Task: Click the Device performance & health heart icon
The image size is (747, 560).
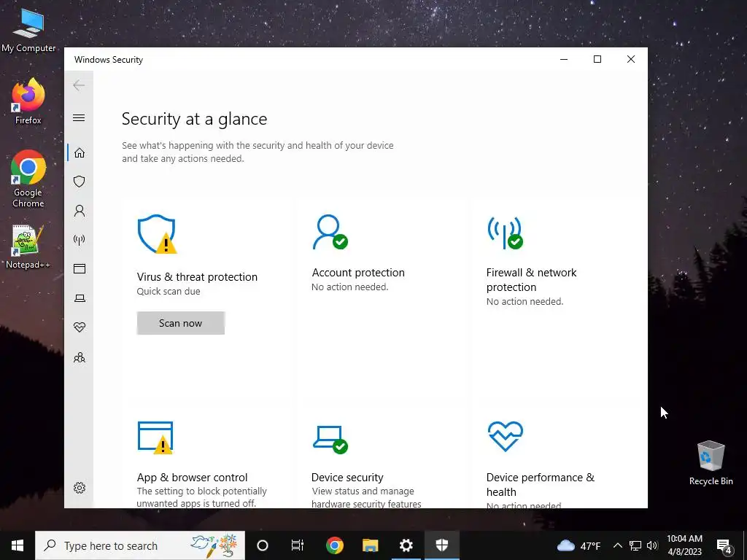Action: pyautogui.click(x=506, y=436)
